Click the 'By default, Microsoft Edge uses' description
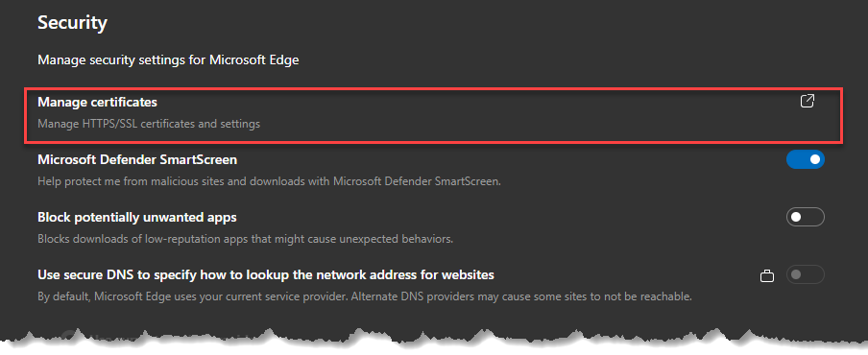The height and width of the screenshot is (355, 868). point(365,296)
